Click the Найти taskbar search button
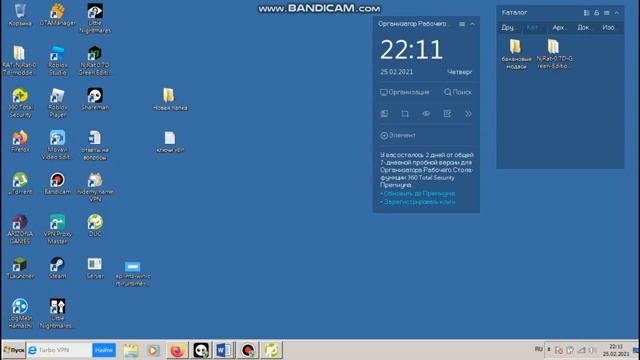 pos(104,350)
